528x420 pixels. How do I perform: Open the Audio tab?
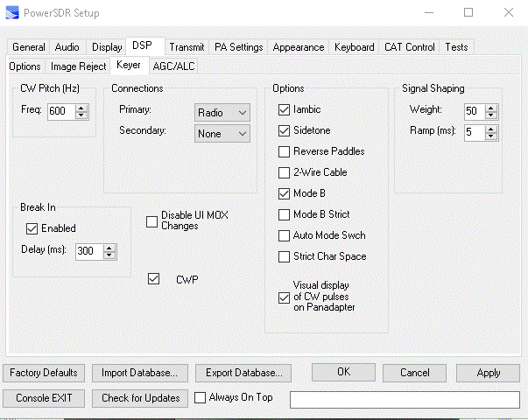coord(67,47)
